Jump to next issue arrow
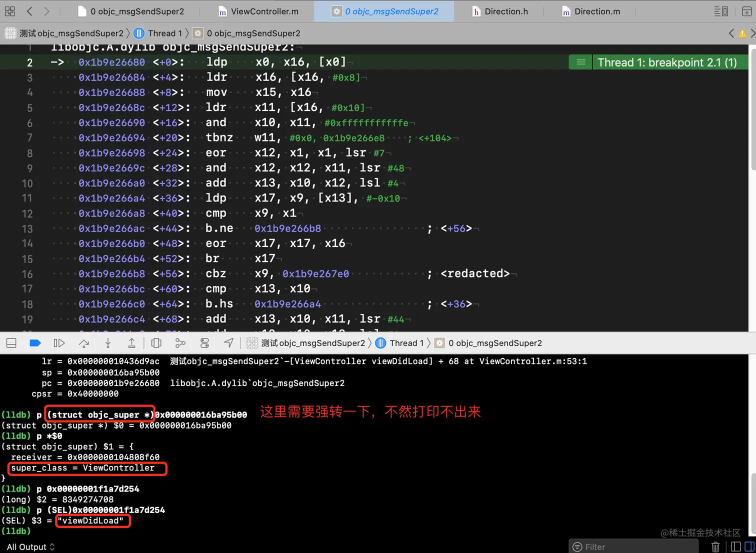756x553 pixels. point(752,33)
